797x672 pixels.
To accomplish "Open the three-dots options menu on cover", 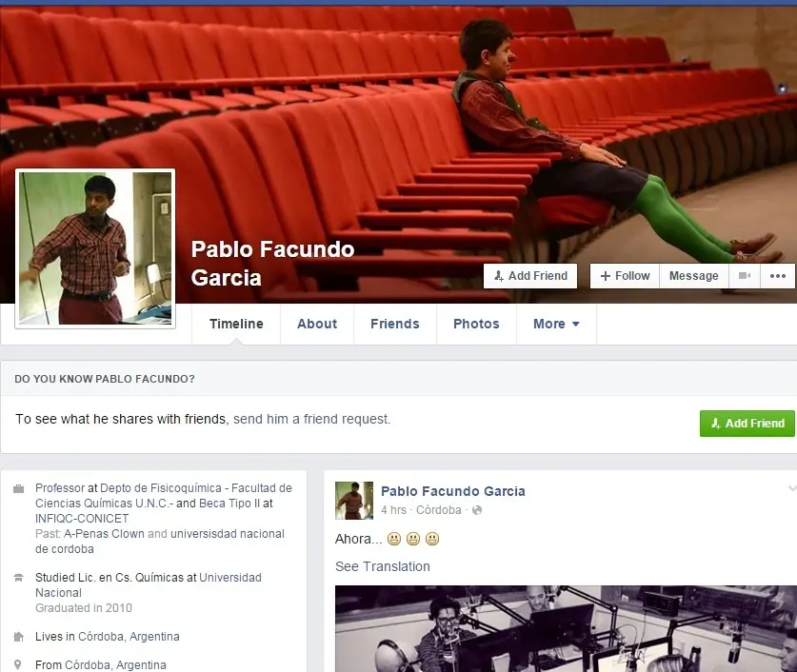I will (x=778, y=276).
